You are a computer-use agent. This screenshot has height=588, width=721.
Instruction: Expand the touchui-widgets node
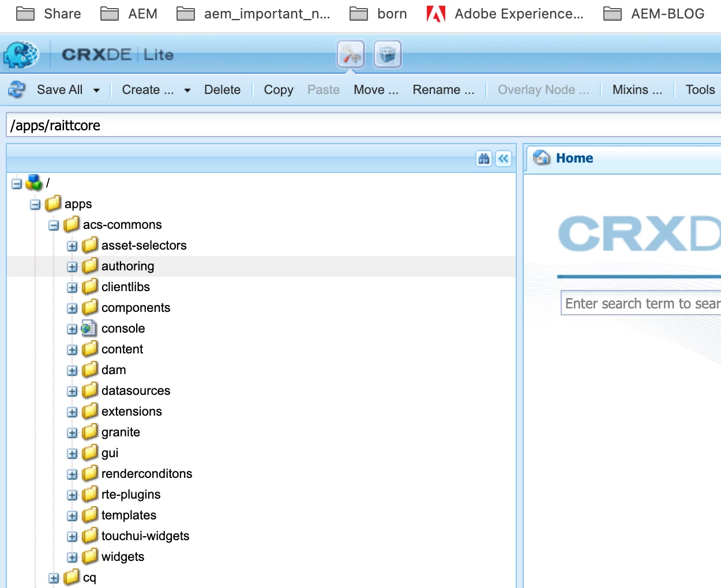click(x=72, y=537)
